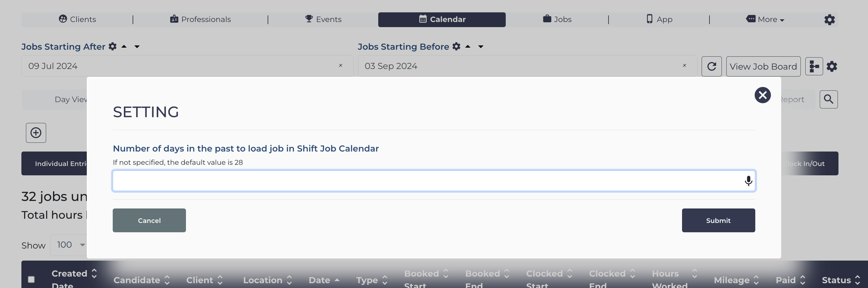The width and height of the screenshot is (868, 288).
Task: Open the top navigation gear settings icon
Action: coord(829,20)
